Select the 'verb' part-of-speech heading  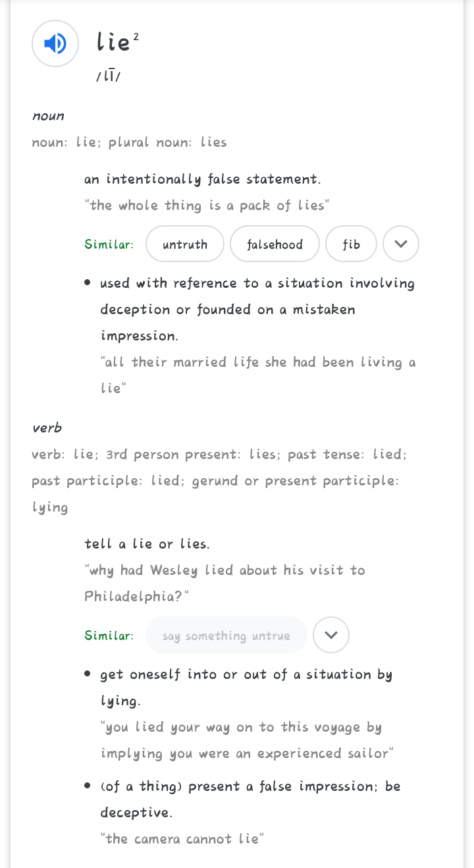tap(47, 427)
